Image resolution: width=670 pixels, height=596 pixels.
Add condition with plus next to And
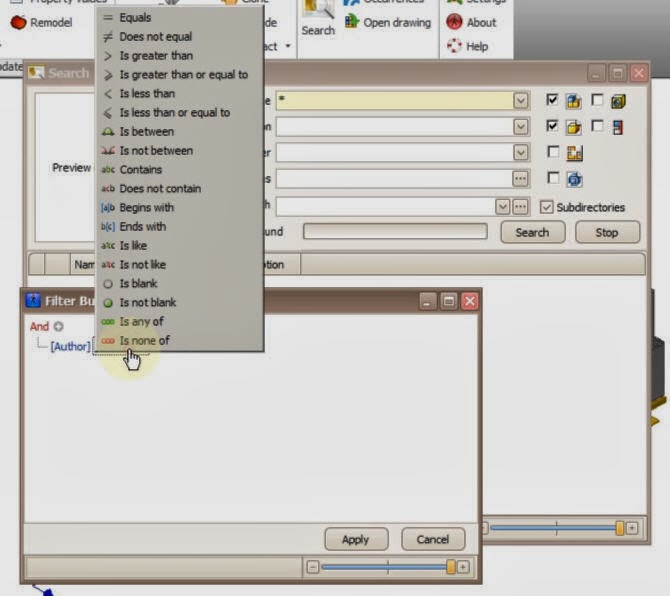[x=59, y=327]
